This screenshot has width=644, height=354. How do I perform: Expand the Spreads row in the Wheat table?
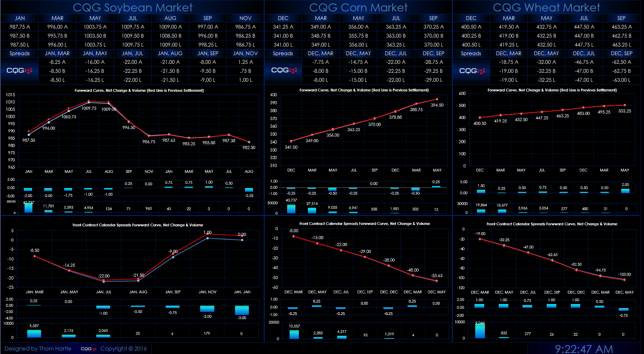tap(471, 53)
